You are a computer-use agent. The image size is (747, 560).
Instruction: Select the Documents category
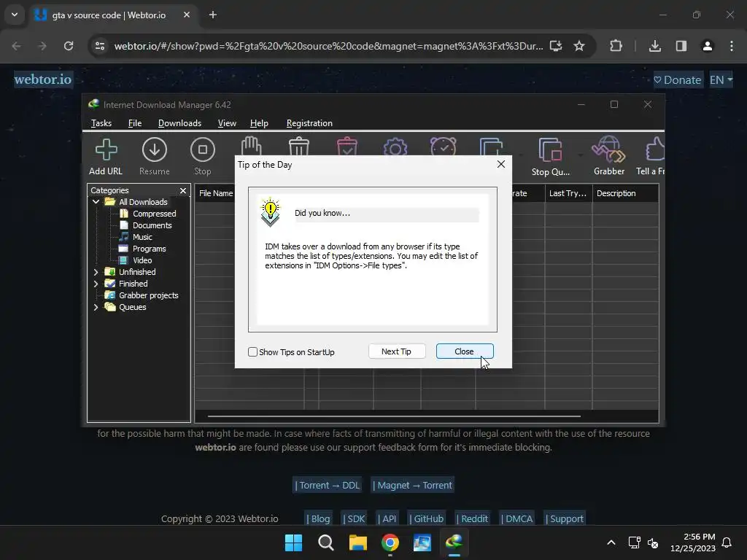152,225
